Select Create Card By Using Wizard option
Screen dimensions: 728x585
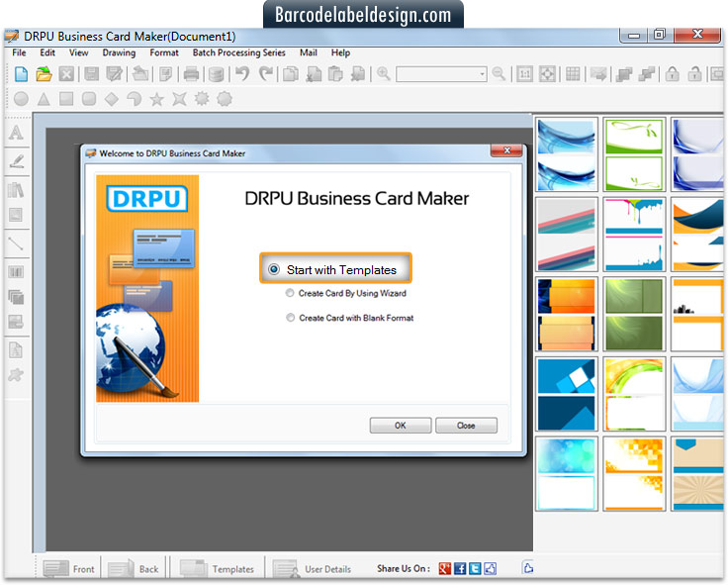click(346, 293)
